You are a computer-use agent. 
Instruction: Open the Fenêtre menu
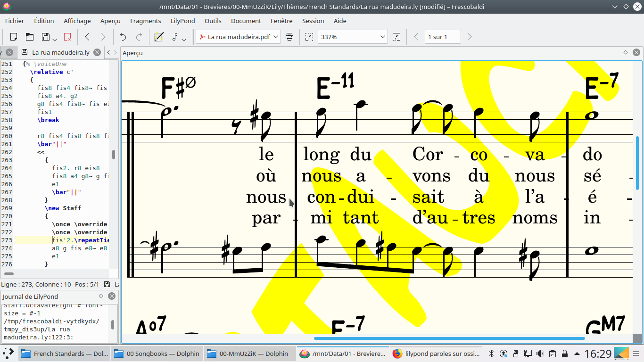click(281, 21)
